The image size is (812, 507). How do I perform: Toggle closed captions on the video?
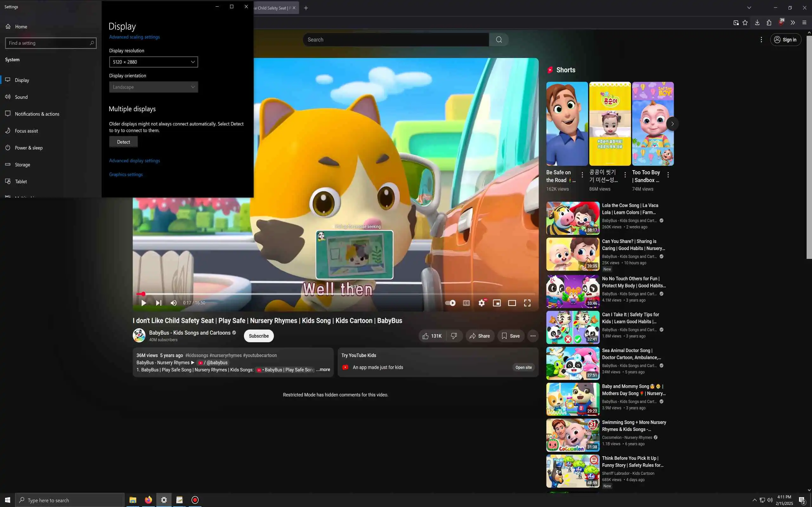466,303
